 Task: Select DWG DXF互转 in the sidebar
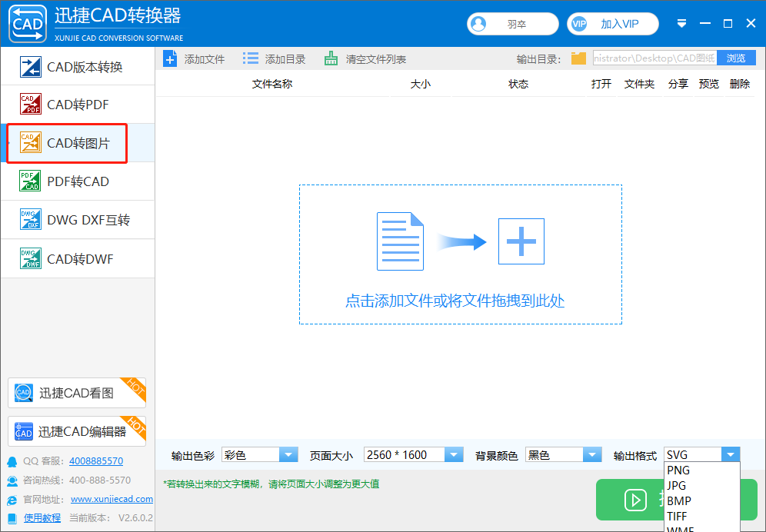[78, 220]
